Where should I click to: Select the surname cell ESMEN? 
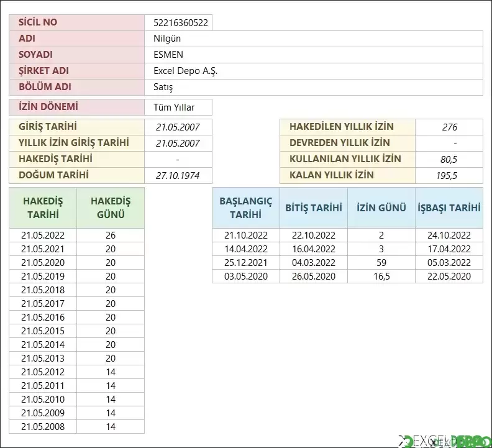(314, 55)
